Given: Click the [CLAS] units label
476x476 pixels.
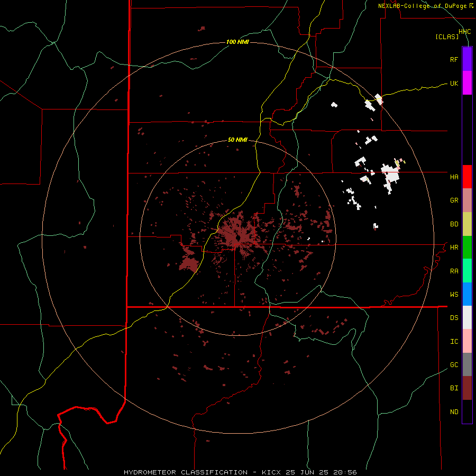Looking at the screenshot, I should coord(447,36).
